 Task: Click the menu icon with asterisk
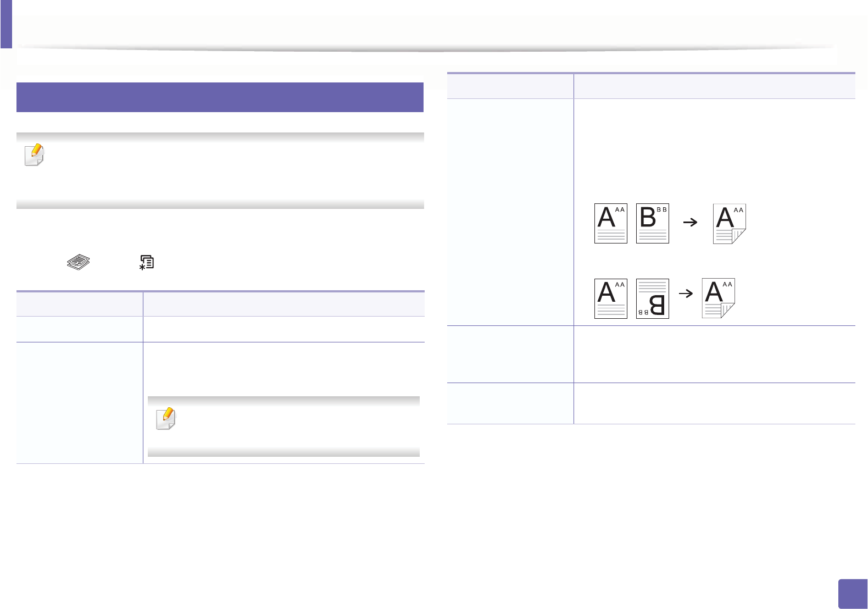(x=147, y=262)
